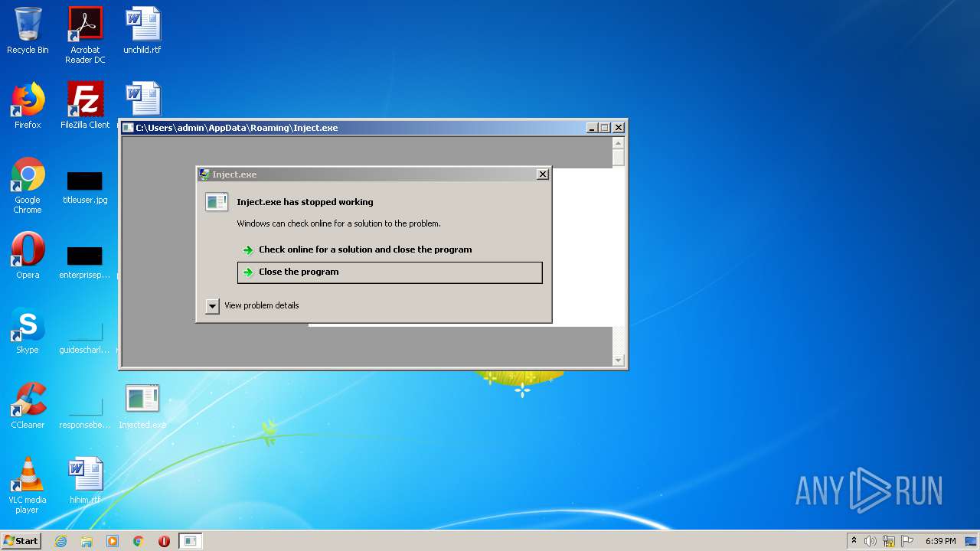Open FileZilla Client desktop shortcut

(x=85, y=106)
